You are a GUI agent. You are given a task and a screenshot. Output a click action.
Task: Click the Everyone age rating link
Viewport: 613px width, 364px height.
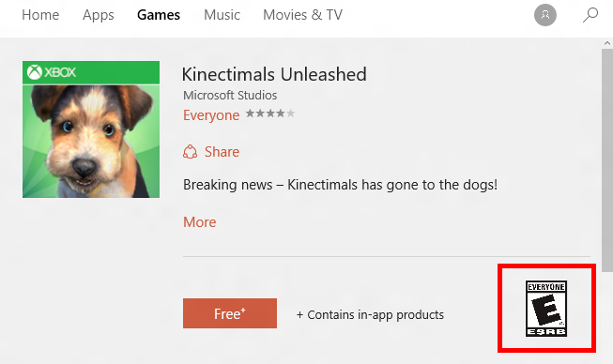211,115
